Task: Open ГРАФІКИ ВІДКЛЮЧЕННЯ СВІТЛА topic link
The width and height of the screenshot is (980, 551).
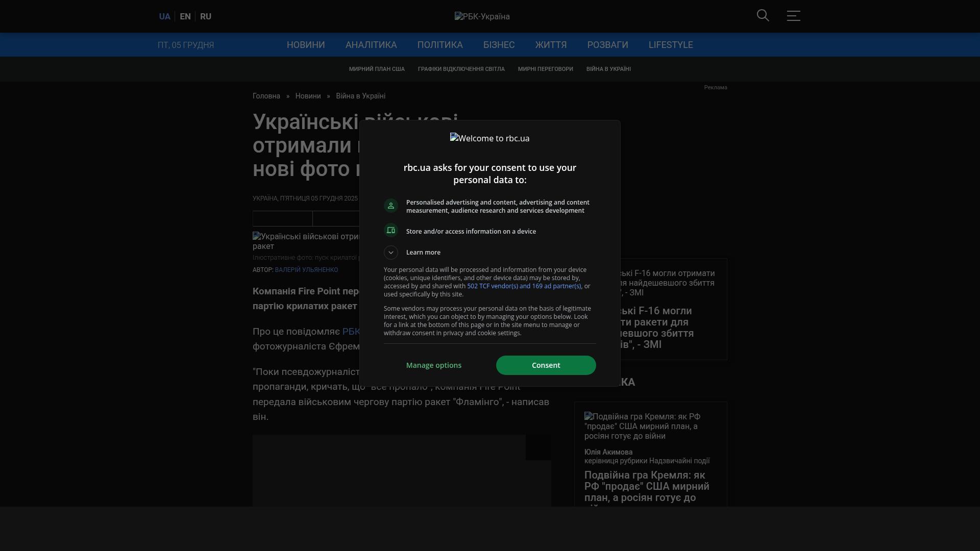Action: click(461, 69)
